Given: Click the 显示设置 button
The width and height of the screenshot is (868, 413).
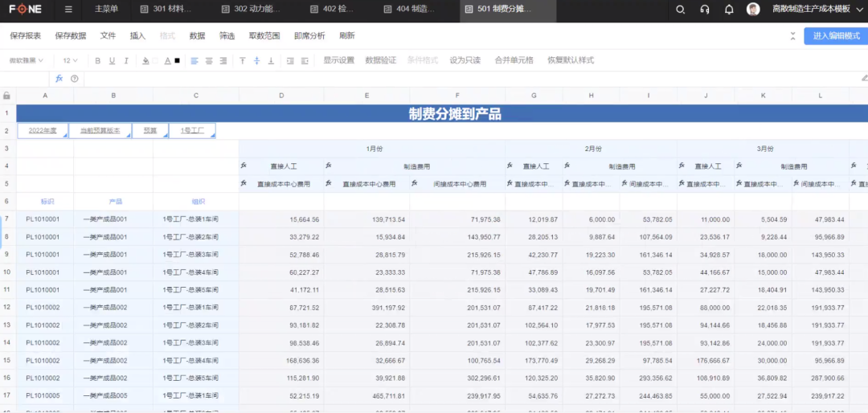Looking at the screenshot, I should [339, 60].
